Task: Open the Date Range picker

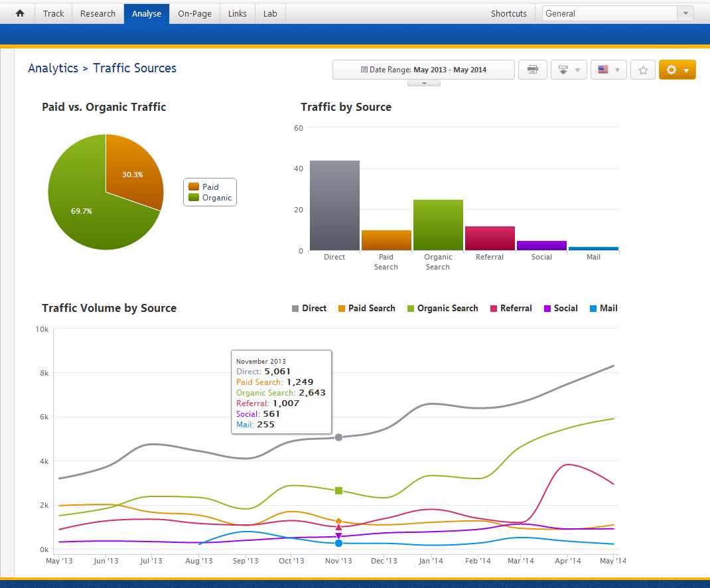Action: [423, 70]
